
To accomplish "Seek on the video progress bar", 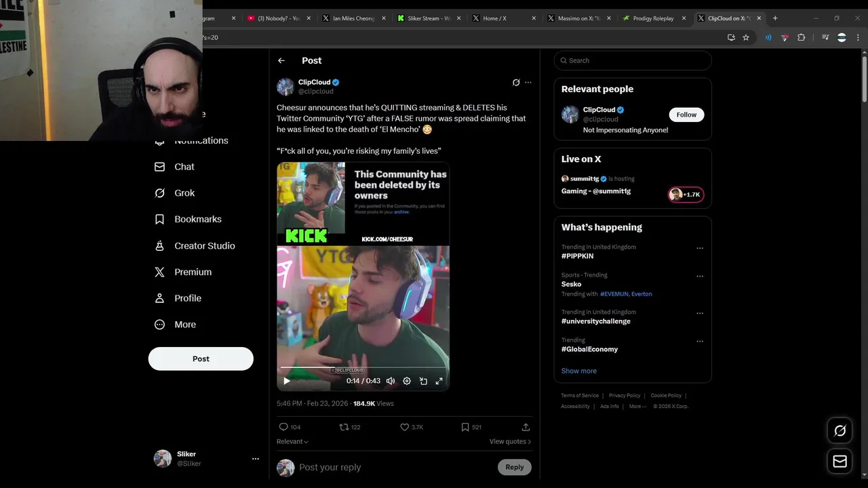I will coord(363,368).
